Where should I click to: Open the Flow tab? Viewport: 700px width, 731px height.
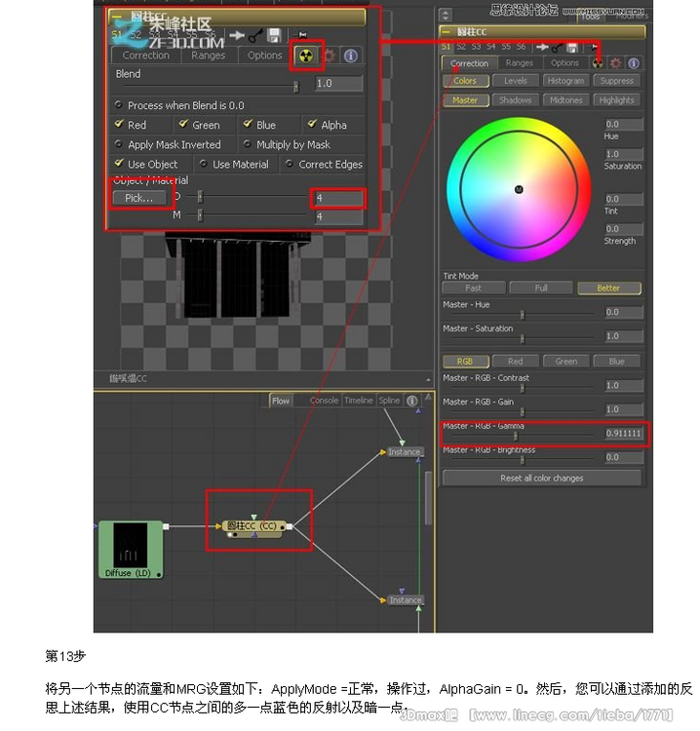[x=281, y=401]
